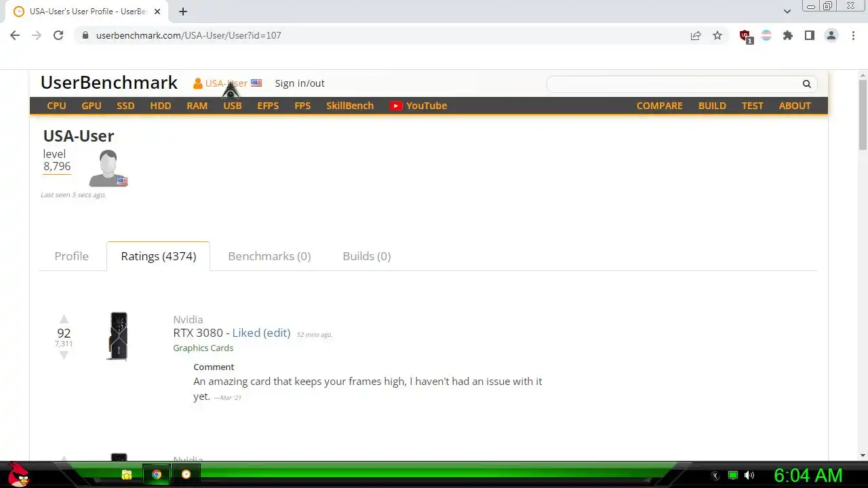Open the tab search dropdown arrow

(x=787, y=12)
